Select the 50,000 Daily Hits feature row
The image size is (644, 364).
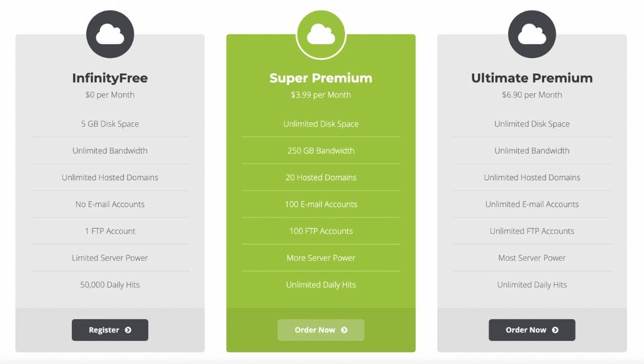coord(110,285)
